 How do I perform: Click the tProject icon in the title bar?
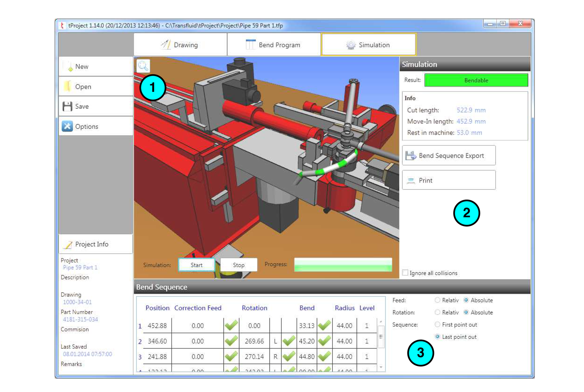pos(62,26)
